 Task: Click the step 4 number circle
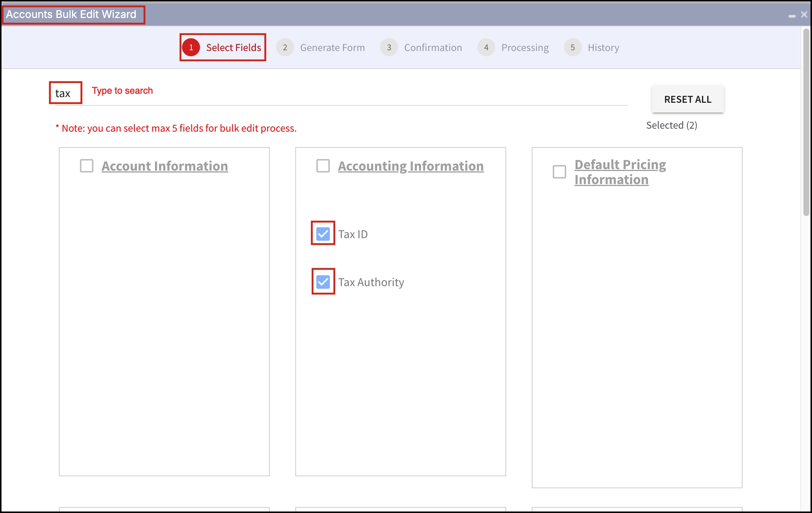486,48
